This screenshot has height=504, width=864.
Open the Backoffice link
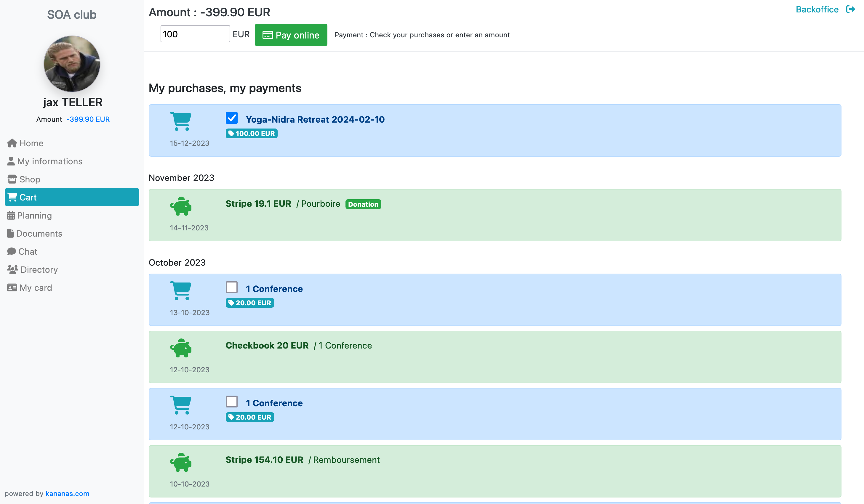pyautogui.click(x=817, y=9)
